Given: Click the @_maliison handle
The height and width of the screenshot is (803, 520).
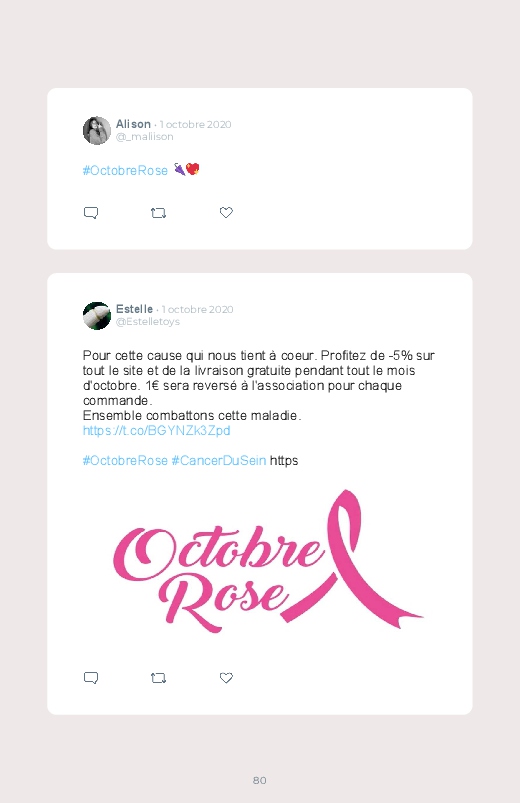Looking at the screenshot, I should click(x=144, y=137).
